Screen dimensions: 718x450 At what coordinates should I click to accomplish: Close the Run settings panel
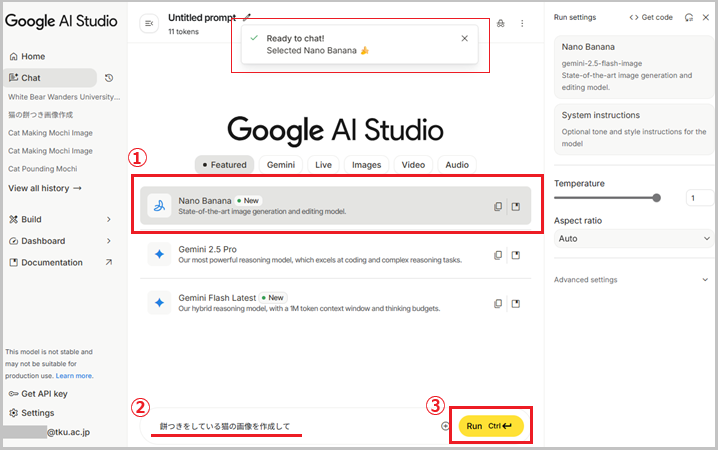pyautogui.click(x=706, y=17)
